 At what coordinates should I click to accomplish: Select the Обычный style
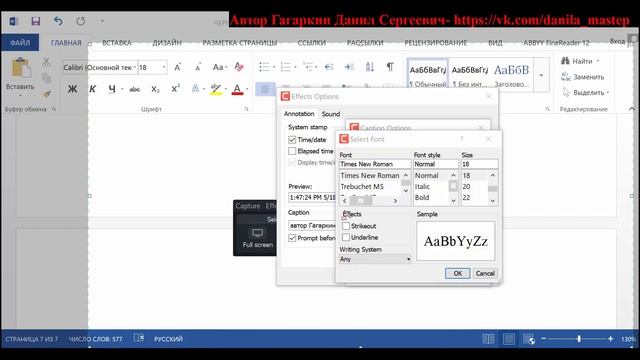pos(428,75)
